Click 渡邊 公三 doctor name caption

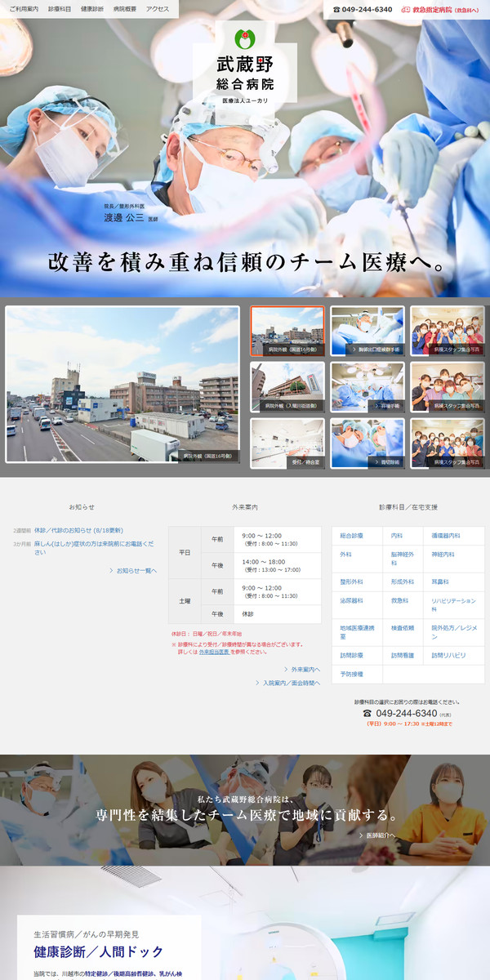(124, 219)
